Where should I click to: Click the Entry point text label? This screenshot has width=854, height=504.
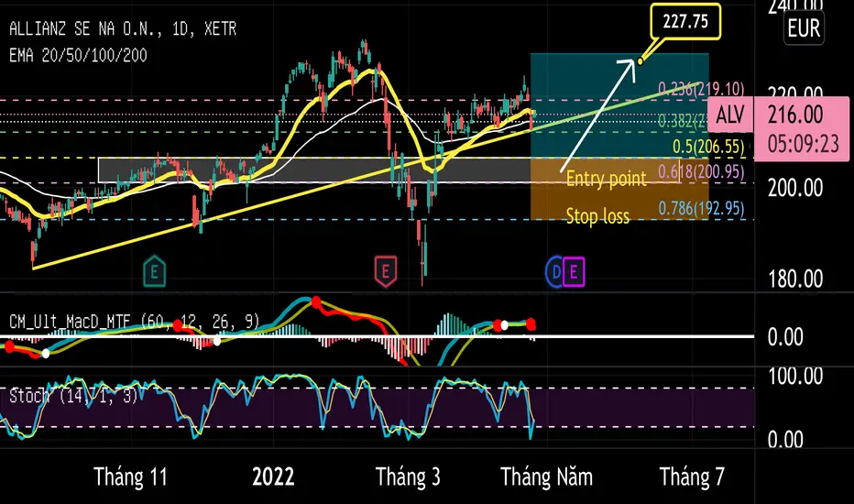pos(607,179)
